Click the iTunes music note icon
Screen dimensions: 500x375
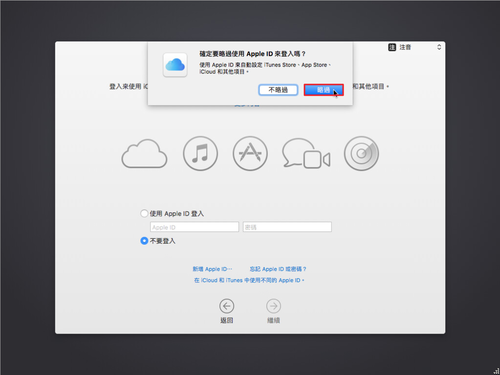click(x=200, y=153)
